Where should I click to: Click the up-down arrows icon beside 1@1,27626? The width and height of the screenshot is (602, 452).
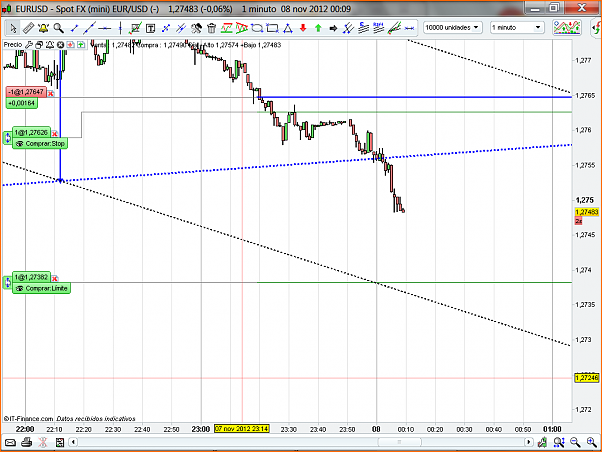(8, 137)
